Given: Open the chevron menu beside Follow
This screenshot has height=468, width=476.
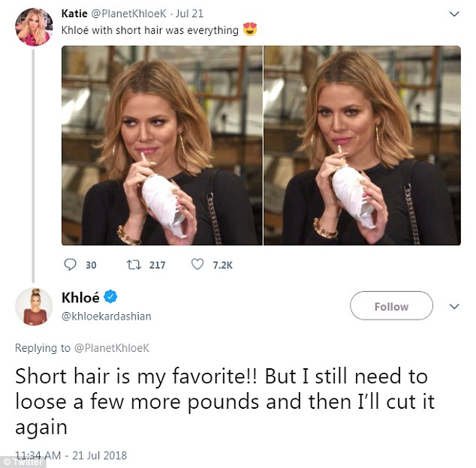Looking at the screenshot, I should click(454, 306).
